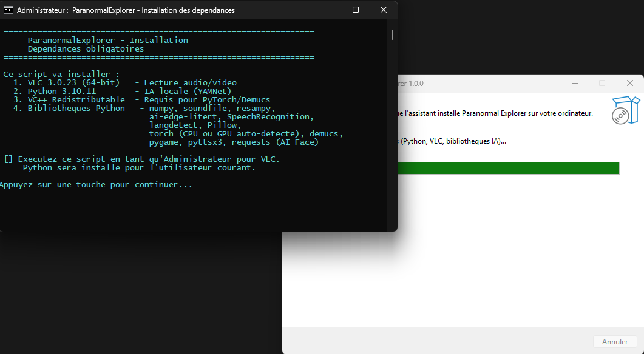Minimize the Paranormal Explorer 1.0.0 installer
Image resolution: width=644 pixels, height=354 pixels.
click(x=574, y=83)
